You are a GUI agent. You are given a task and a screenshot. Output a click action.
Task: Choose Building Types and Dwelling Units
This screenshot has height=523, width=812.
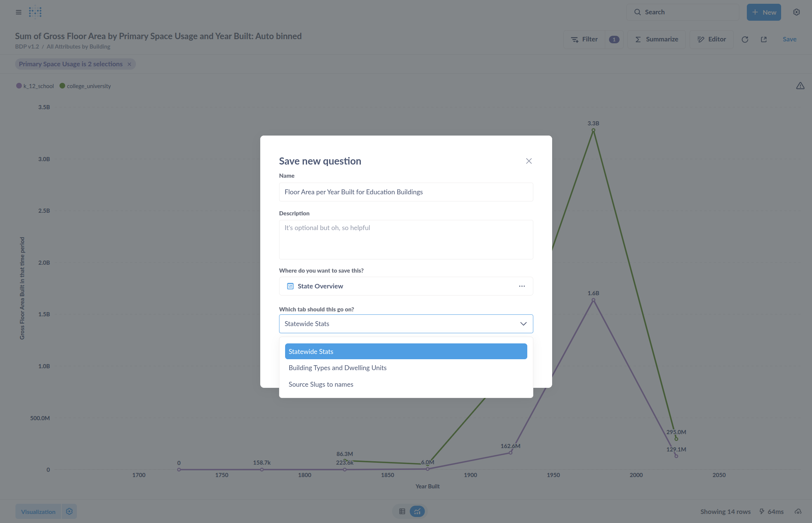pyautogui.click(x=337, y=368)
